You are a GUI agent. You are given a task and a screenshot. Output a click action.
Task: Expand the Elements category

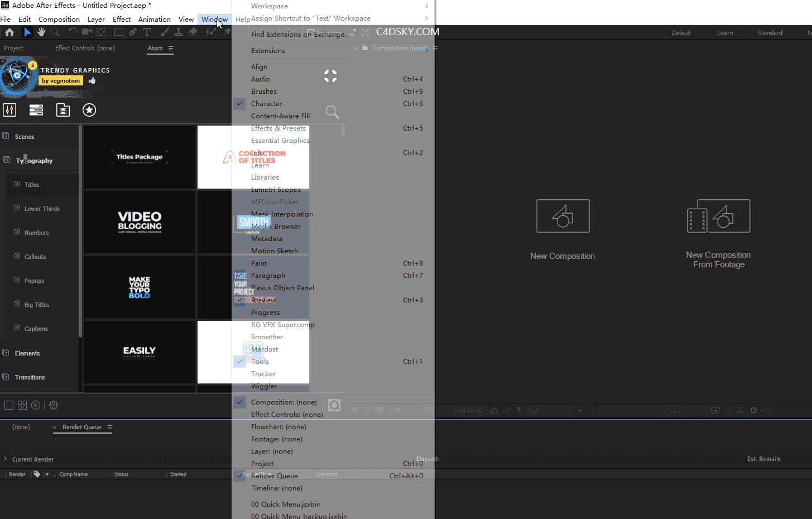[6, 352]
